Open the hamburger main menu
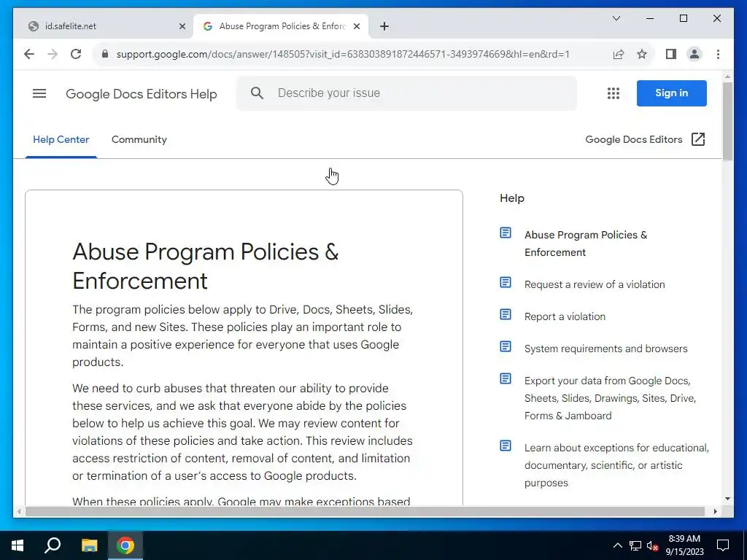Viewport: 747px width, 560px height. (x=39, y=93)
